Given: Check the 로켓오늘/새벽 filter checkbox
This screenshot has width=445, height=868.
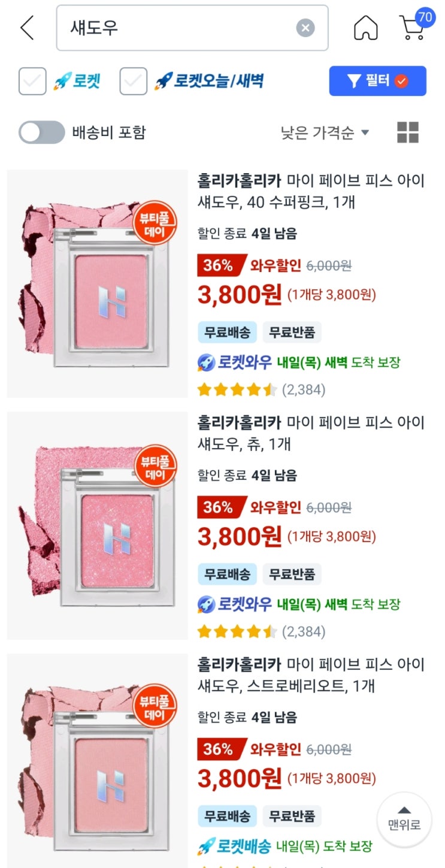Looking at the screenshot, I should coord(134,81).
